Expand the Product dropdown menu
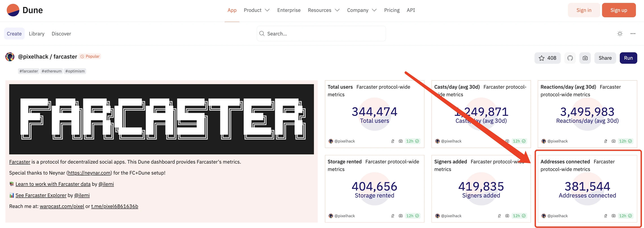 point(256,10)
